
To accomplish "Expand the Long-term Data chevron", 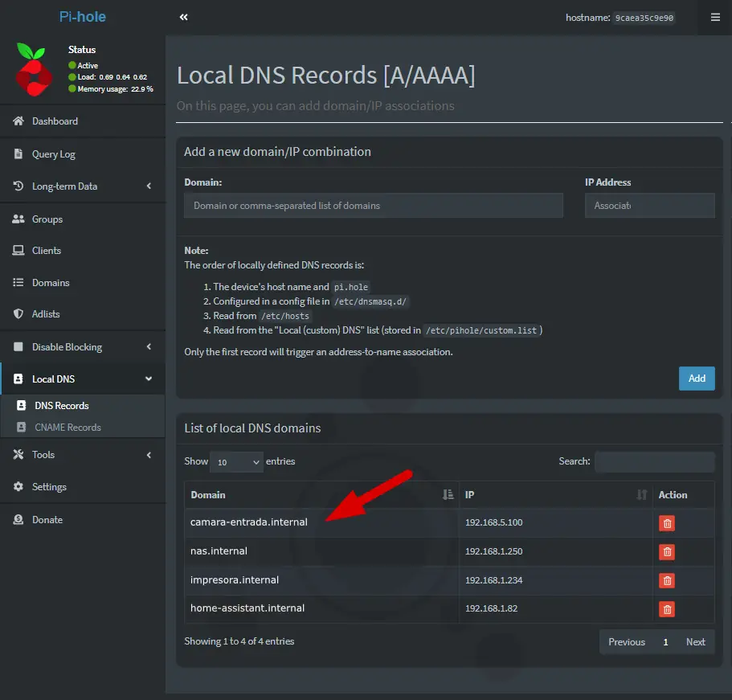I will [149, 186].
